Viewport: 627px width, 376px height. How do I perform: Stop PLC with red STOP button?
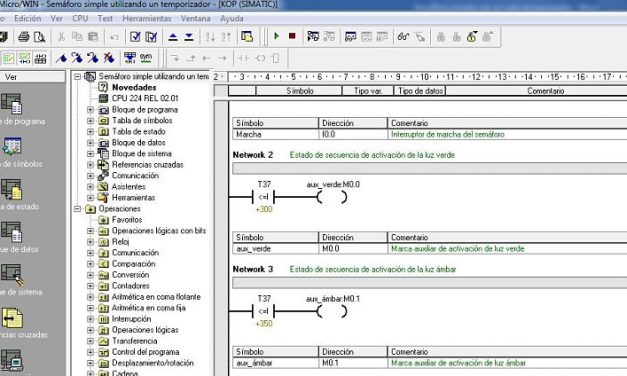click(x=292, y=36)
